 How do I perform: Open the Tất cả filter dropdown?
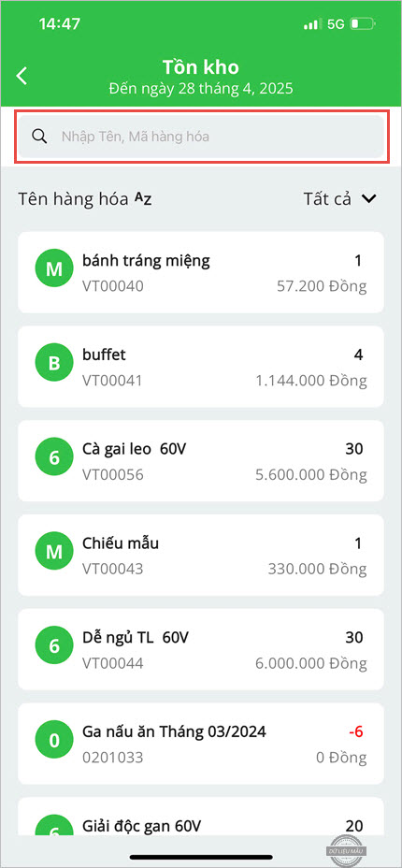click(339, 198)
